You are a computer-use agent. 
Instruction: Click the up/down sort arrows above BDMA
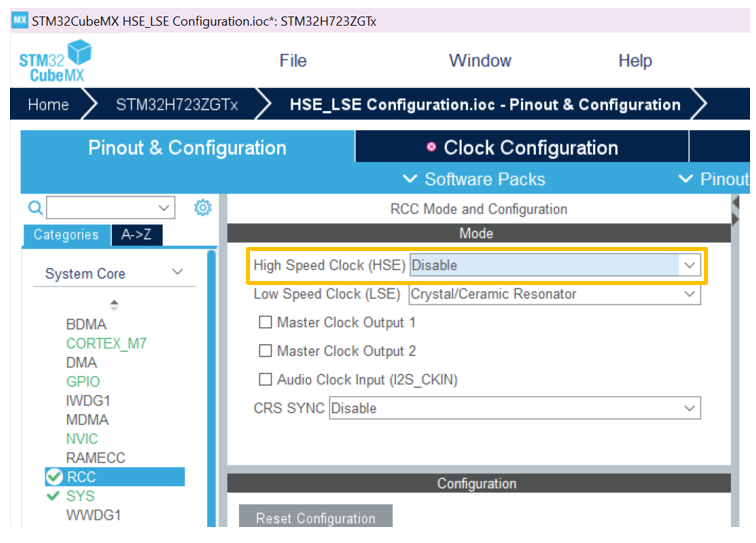pyautogui.click(x=114, y=305)
